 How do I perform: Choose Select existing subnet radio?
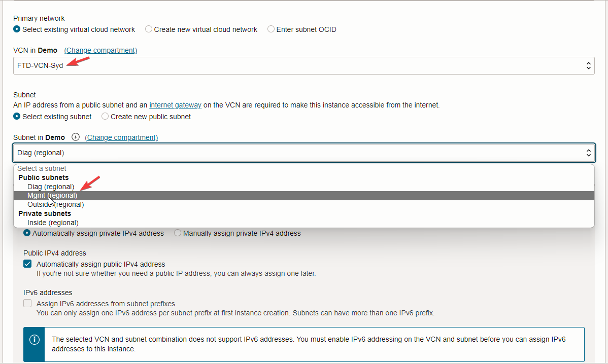tap(17, 117)
